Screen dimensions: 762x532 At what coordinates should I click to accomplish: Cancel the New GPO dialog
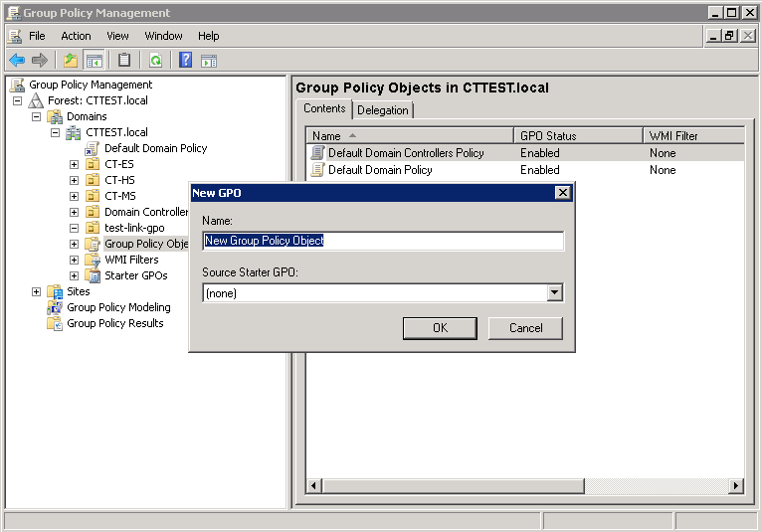tap(525, 328)
